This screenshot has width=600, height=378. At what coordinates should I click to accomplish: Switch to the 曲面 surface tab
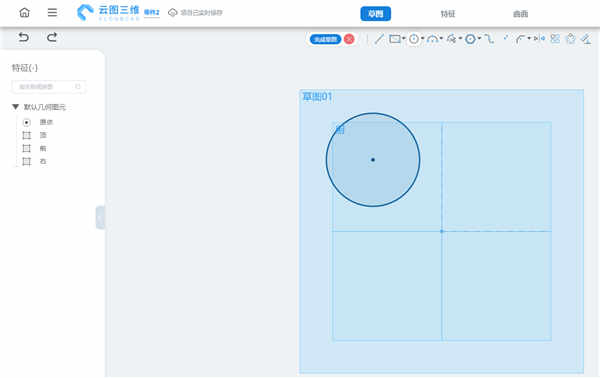coord(520,14)
